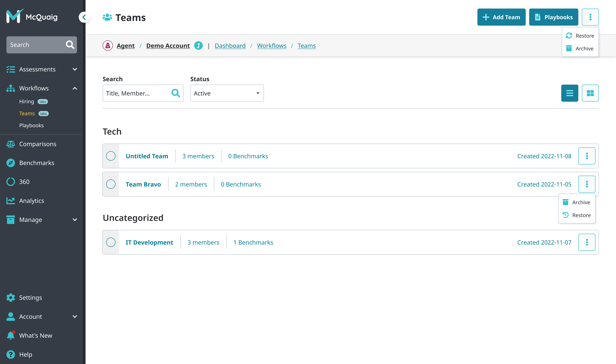Image resolution: width=616 pixels, height=364 pixels.
Task: Open What's New notifications bell
Action: coord(10,335)
